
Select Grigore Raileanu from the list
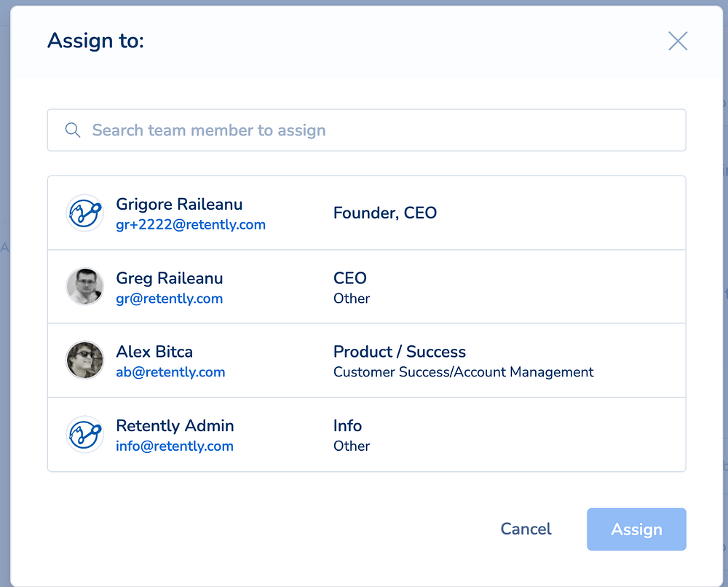click(x=179, y=205)
